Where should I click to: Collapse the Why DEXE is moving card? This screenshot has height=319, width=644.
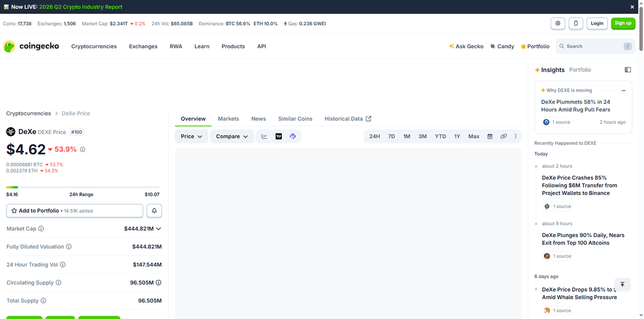[x=624, y=91]
